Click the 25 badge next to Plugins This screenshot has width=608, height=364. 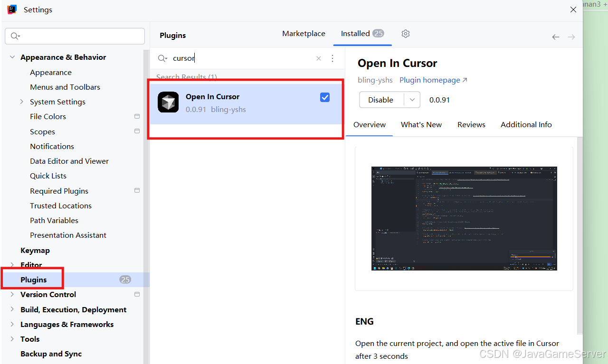coord(125,280)
